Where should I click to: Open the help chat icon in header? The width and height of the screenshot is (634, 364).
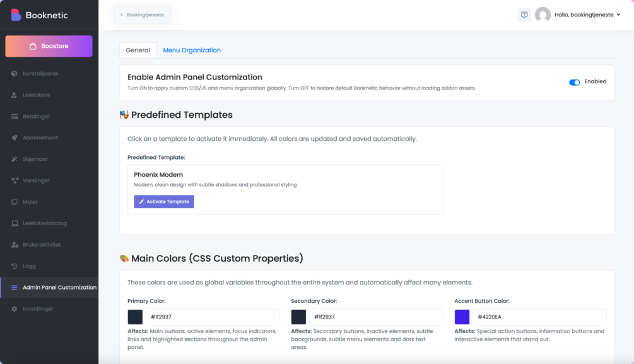pos(524,15)
